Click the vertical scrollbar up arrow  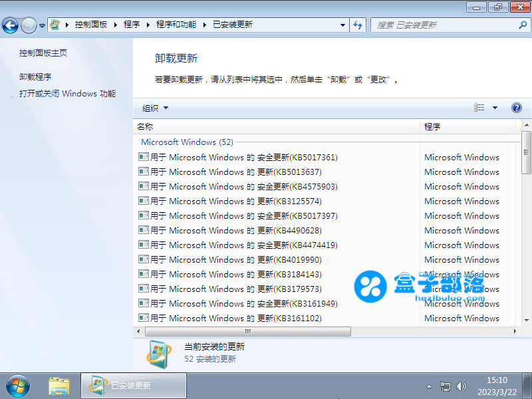tap(527, 125)
